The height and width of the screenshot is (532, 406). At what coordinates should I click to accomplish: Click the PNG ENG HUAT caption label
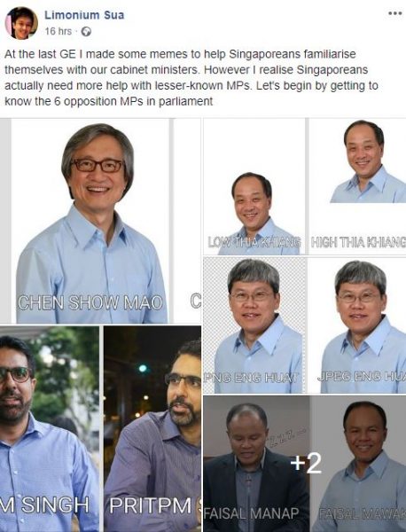click(x=252, y=377)
